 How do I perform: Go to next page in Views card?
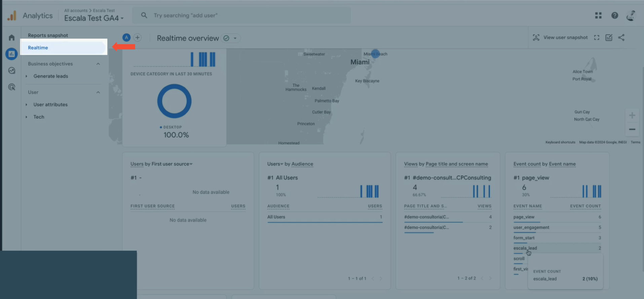pyautogui.click(x=490, y=278)
